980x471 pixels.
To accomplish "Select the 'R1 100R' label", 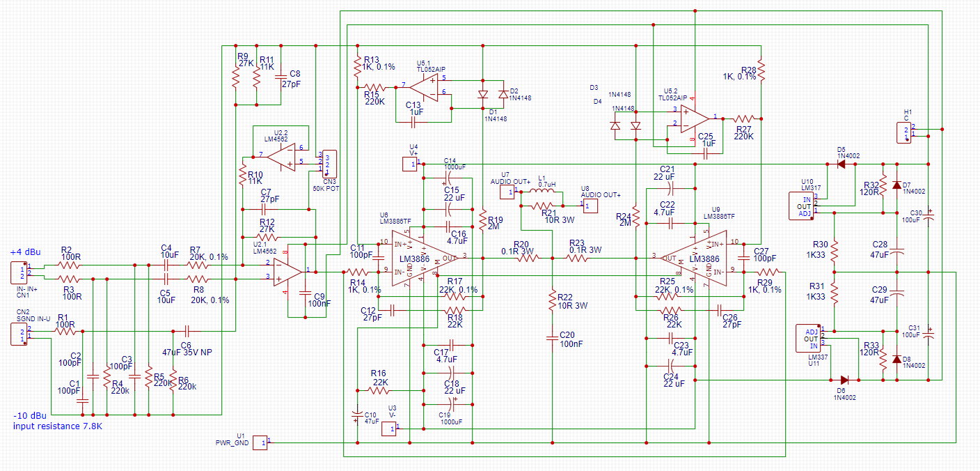I will [64, 321].
